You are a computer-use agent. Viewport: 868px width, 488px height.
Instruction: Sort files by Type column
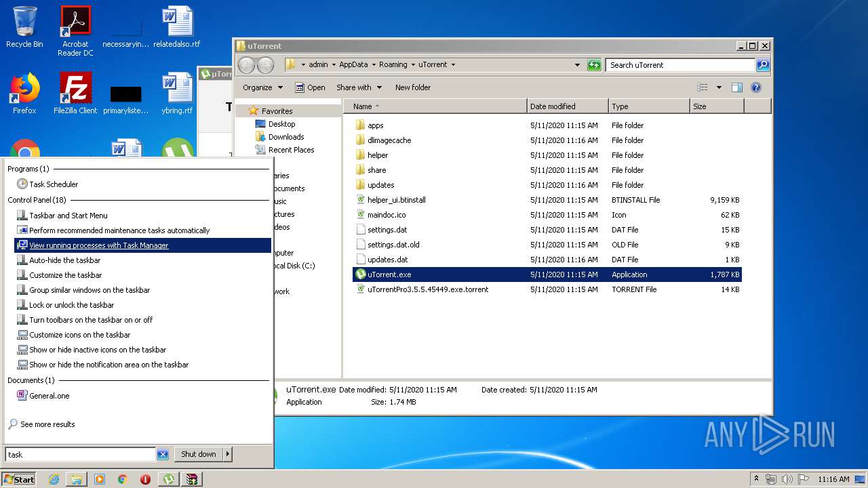[649, 106]
